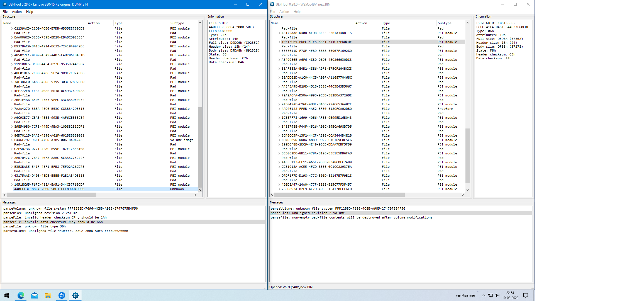
Task: Click UEFITool title icon in left window
Action: click(4, 4)
